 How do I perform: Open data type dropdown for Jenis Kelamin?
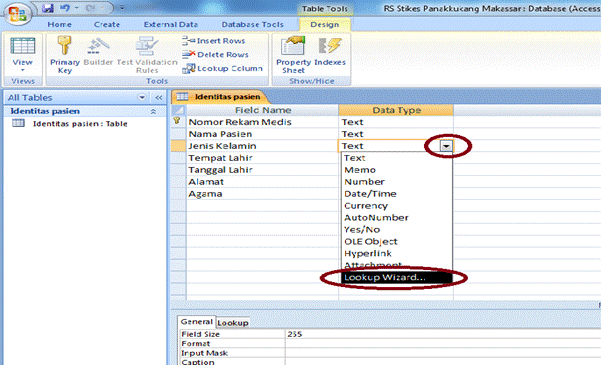pyautogui.click(x=446, y=146)
